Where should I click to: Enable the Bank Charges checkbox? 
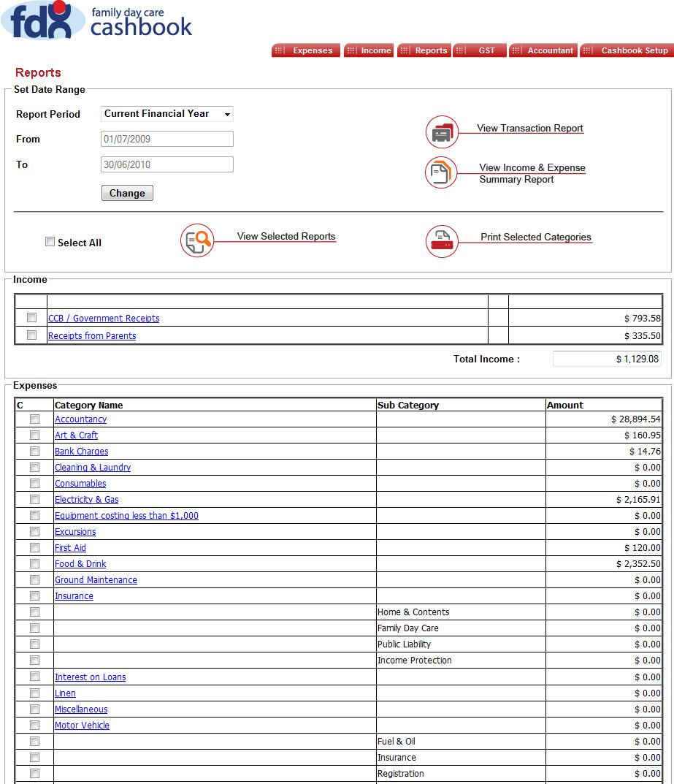coord(34,451)
